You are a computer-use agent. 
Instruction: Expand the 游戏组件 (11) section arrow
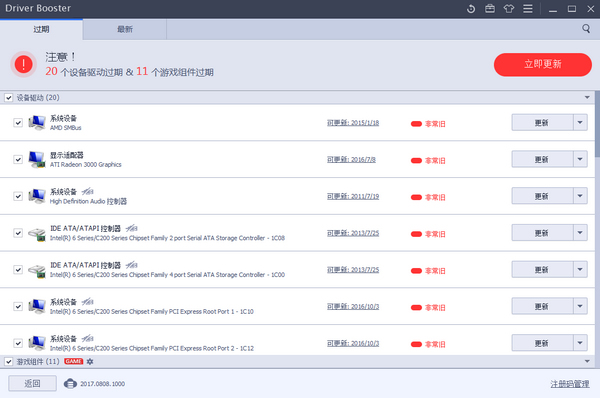(587, 361)
